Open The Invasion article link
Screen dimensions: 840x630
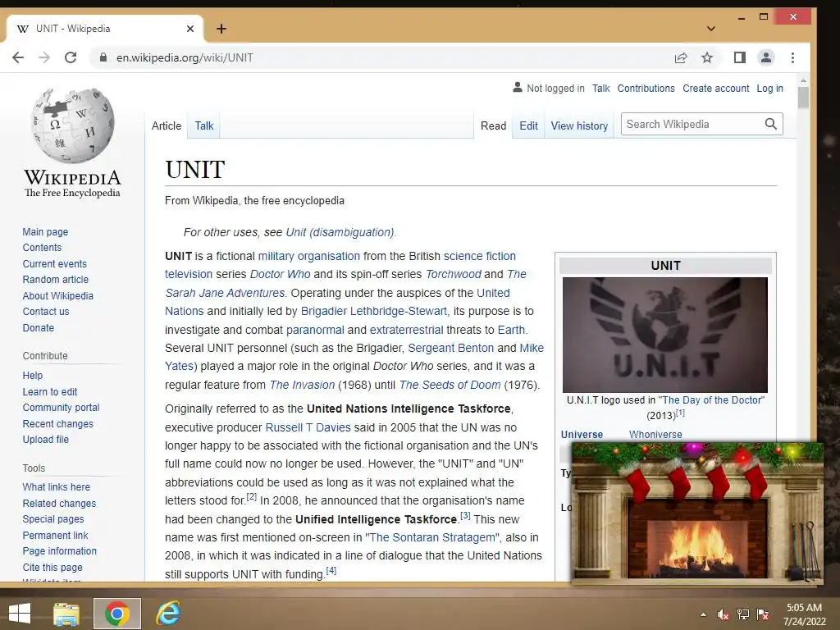click(302, 386)
